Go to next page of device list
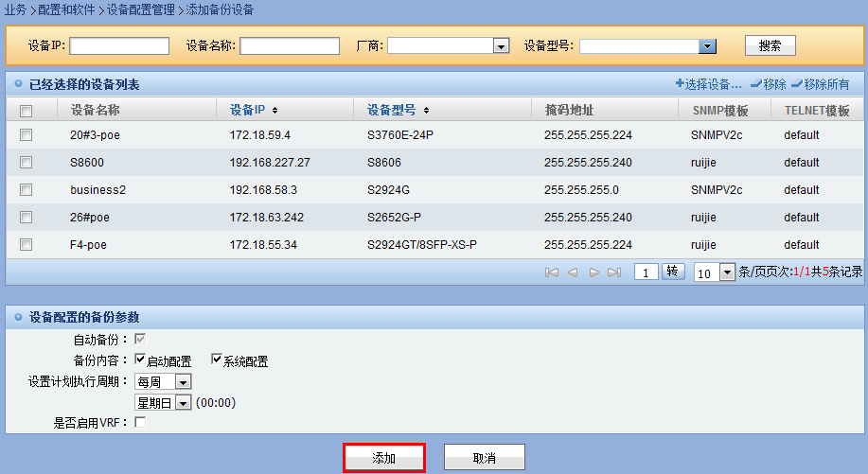Viewport: 868px width, 474px height. coord(593,272)
